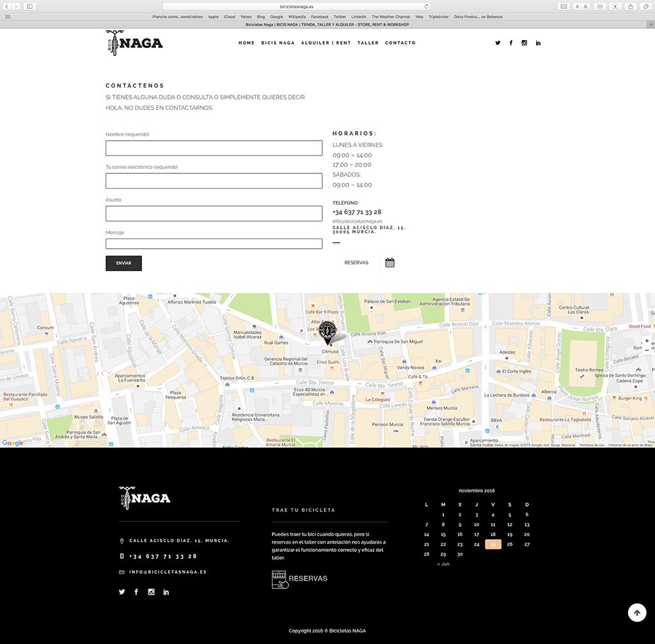Reload the page in Safari
Screen dimensions: 655x644
click(427, 6)
